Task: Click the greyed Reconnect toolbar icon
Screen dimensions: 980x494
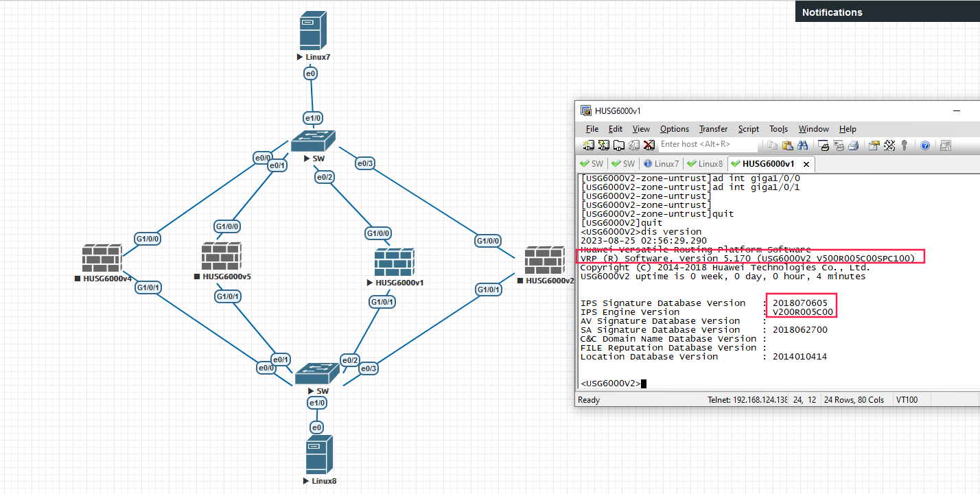Action: pos(633,145)
